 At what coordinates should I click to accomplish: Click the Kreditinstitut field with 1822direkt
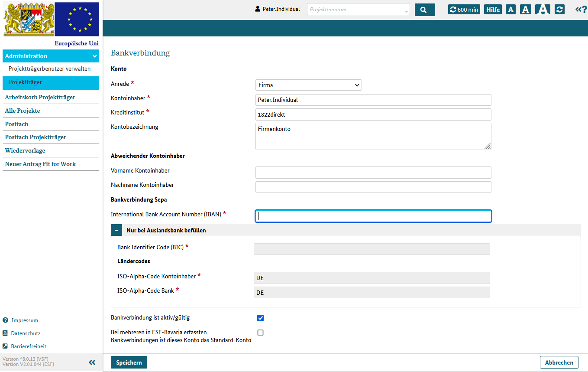(373, 114)
